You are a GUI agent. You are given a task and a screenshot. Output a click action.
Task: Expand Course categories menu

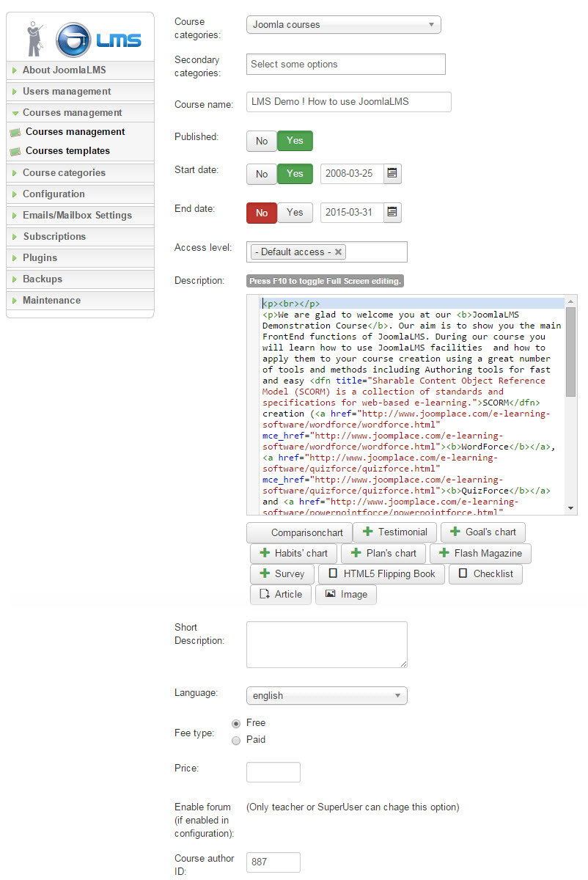81,173
